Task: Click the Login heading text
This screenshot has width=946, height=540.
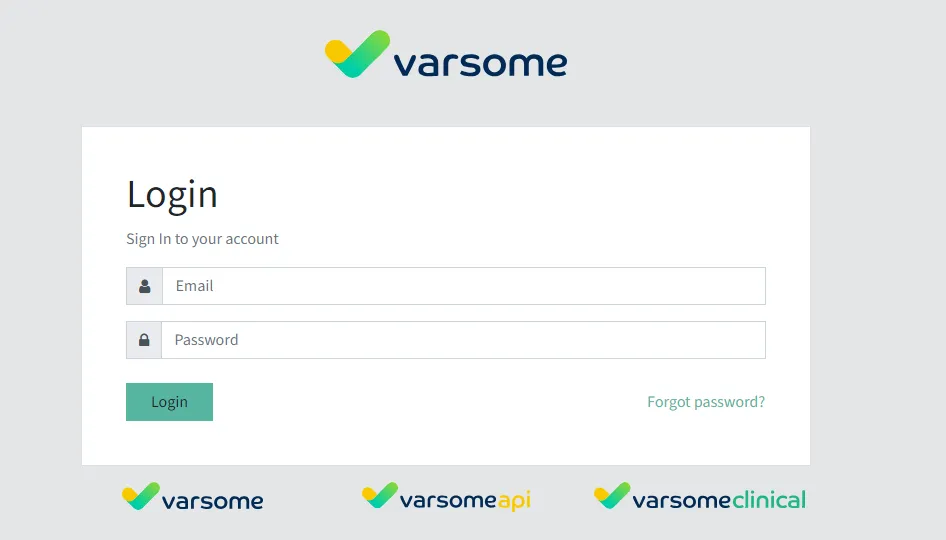Action: 172,194
